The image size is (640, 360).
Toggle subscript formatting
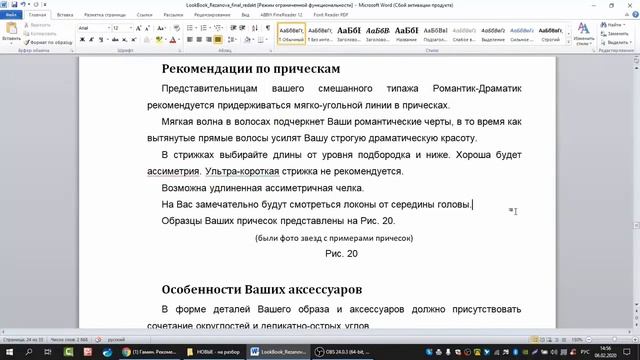point(124,40)
